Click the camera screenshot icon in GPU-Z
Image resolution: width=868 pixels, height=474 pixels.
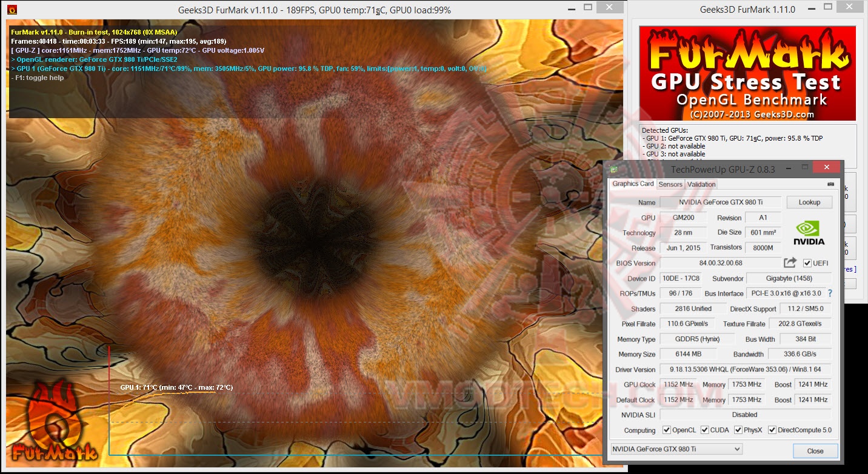[830, 184]
